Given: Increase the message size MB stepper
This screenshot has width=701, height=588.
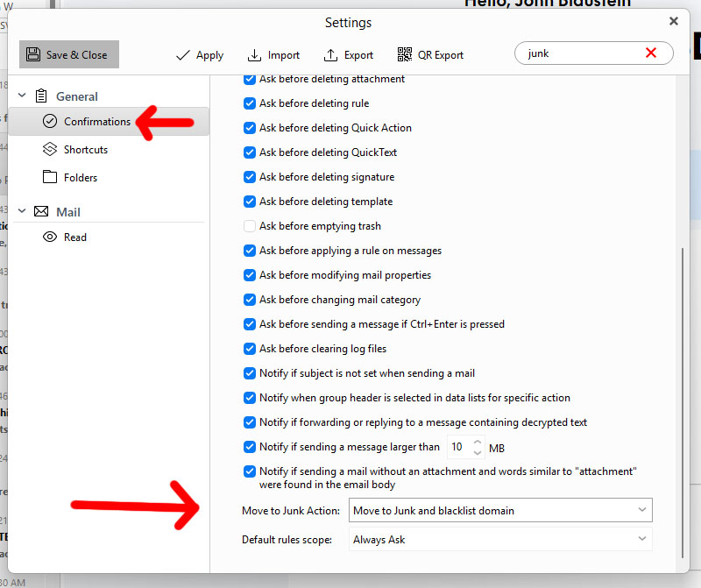Looking at the screenshot, I should point(478,442).
